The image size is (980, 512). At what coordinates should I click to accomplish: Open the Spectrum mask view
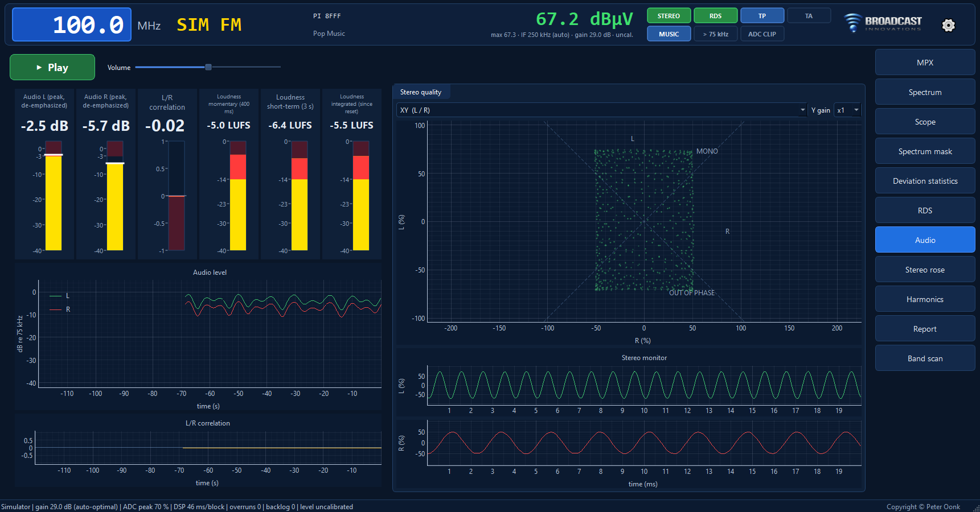[x=925, y=151]
